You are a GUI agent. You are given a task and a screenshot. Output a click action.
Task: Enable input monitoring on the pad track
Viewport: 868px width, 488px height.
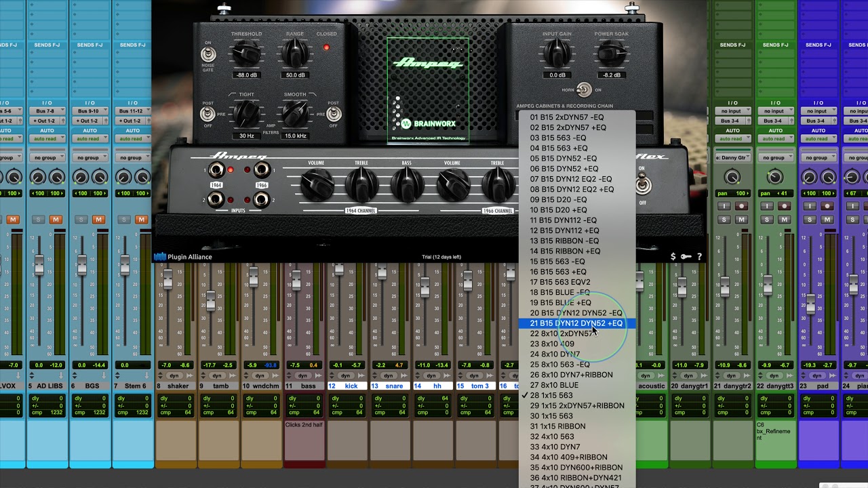(810, 206)
